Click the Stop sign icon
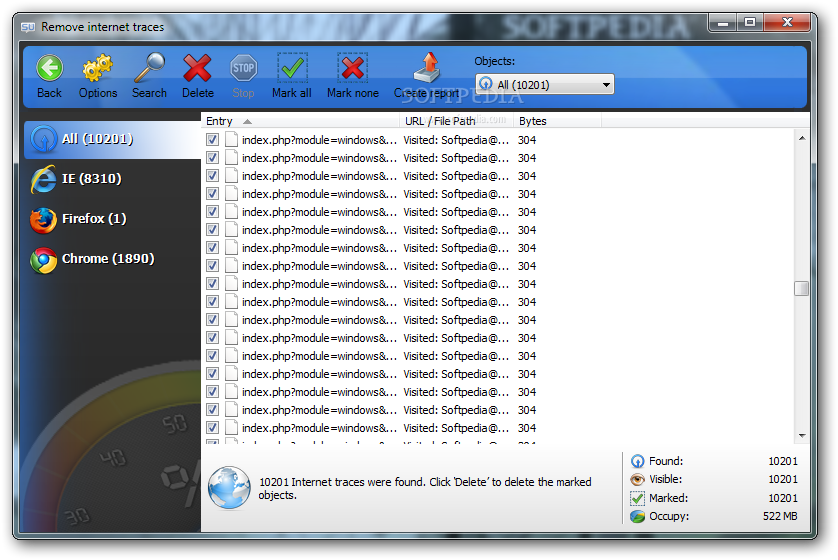This screenshot has height=560, width=838. (x=244, y=68)
